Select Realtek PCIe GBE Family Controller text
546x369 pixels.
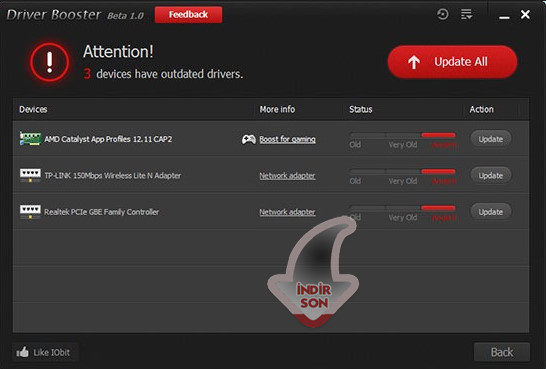(101, 212)
